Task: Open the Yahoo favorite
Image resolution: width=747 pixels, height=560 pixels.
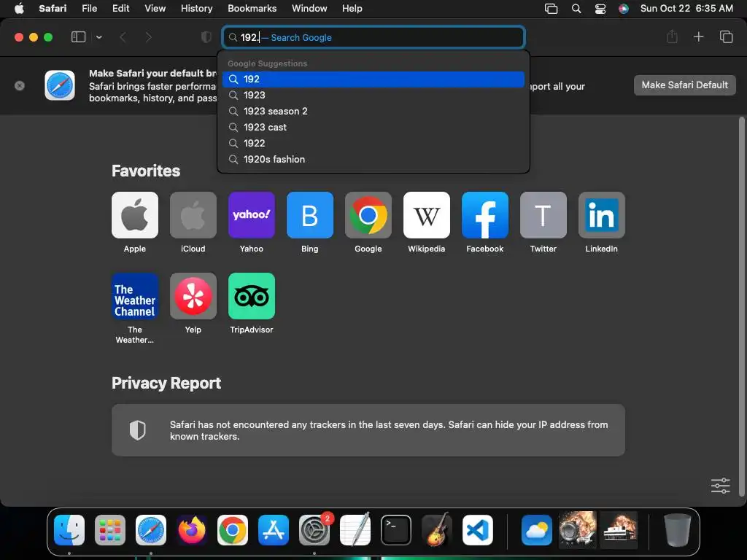Action: 252,215
